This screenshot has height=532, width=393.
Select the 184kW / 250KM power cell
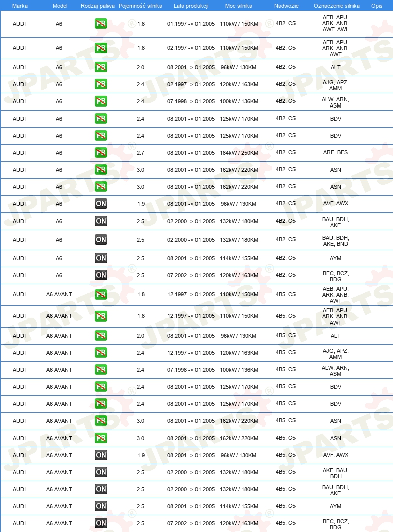tap(239, 153)
